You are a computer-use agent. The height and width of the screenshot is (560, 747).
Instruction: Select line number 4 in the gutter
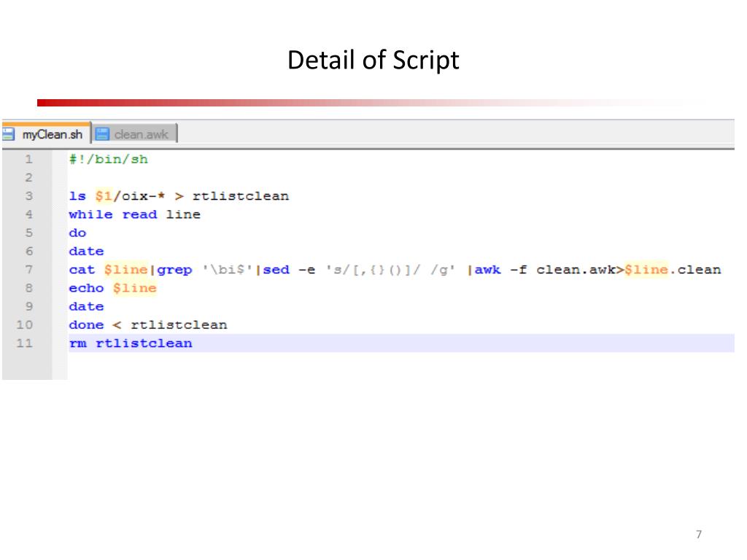(x=28, y=214)
